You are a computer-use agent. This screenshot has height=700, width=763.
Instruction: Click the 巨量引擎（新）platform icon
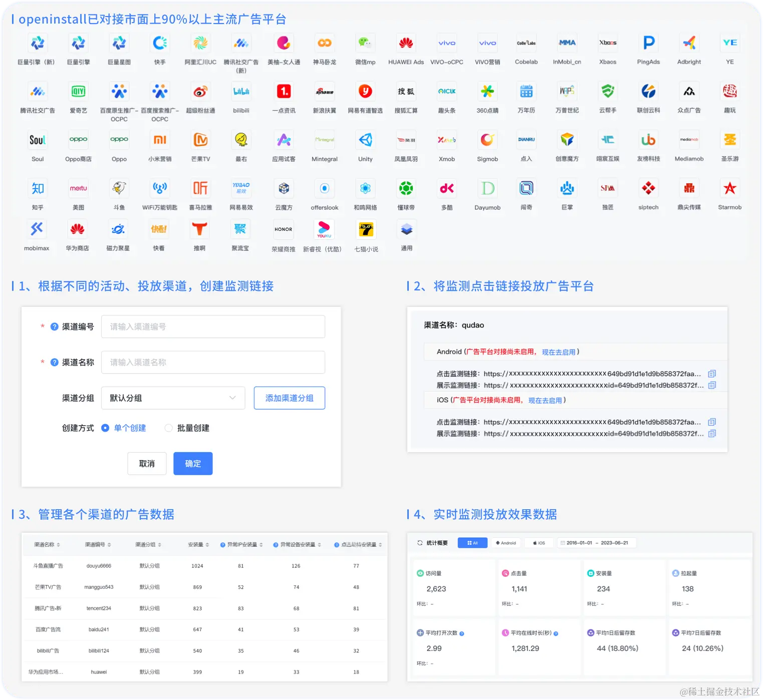[x=38, y=43]
